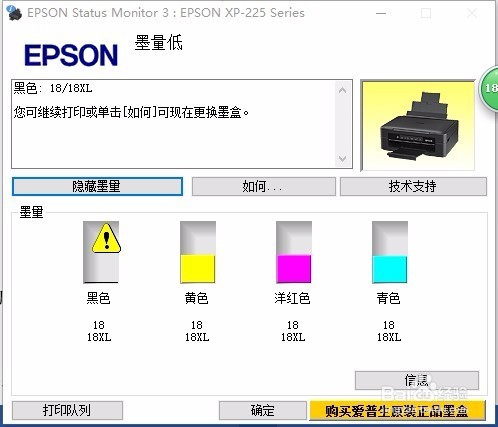Click the XP-225 printer picture
This screenshot has height=427, width=498.
[x=418, y=125]
